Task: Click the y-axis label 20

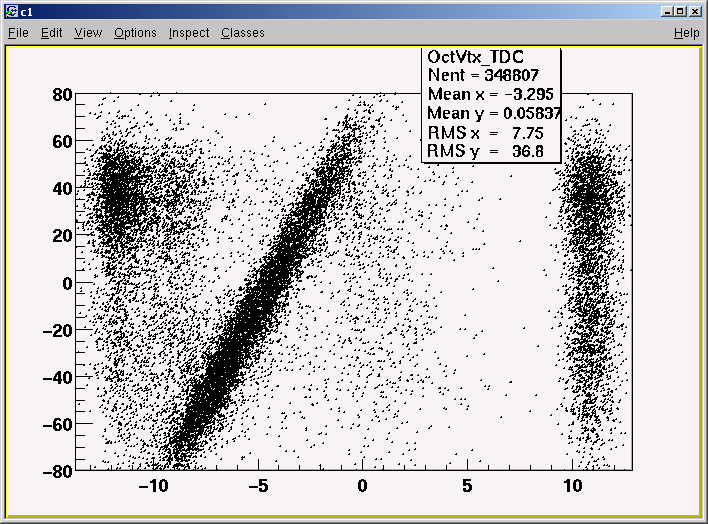Action: coord(62,236)
